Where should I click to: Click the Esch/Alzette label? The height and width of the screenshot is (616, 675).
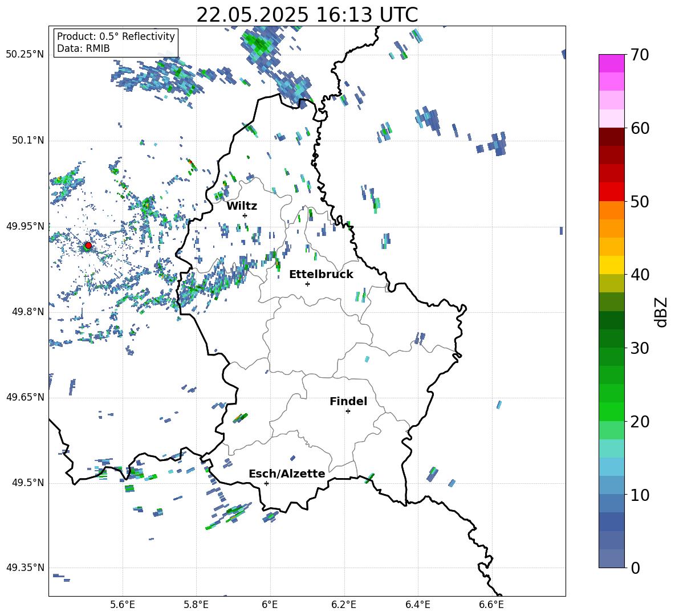pyautogui.click(x=287, y=474)
